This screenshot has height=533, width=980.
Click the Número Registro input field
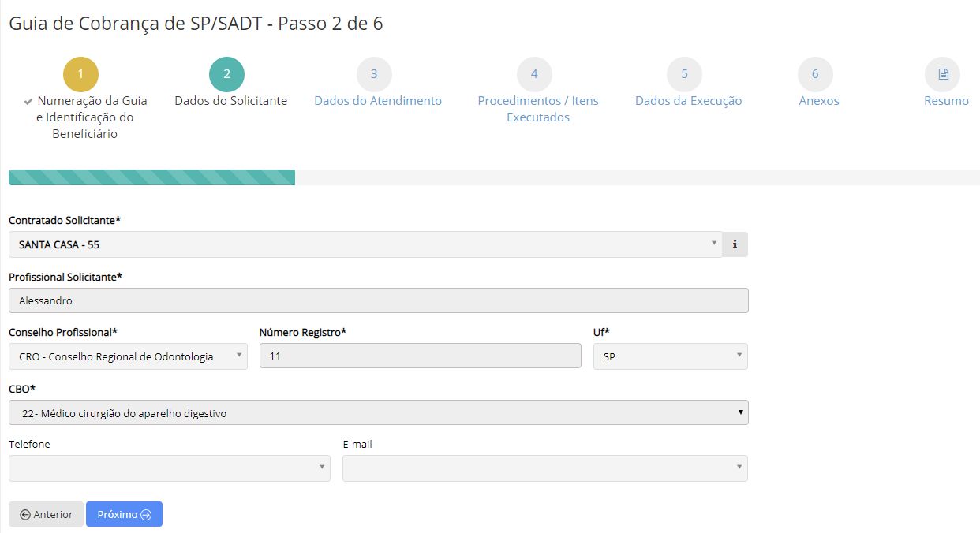[x=421, y=356]
